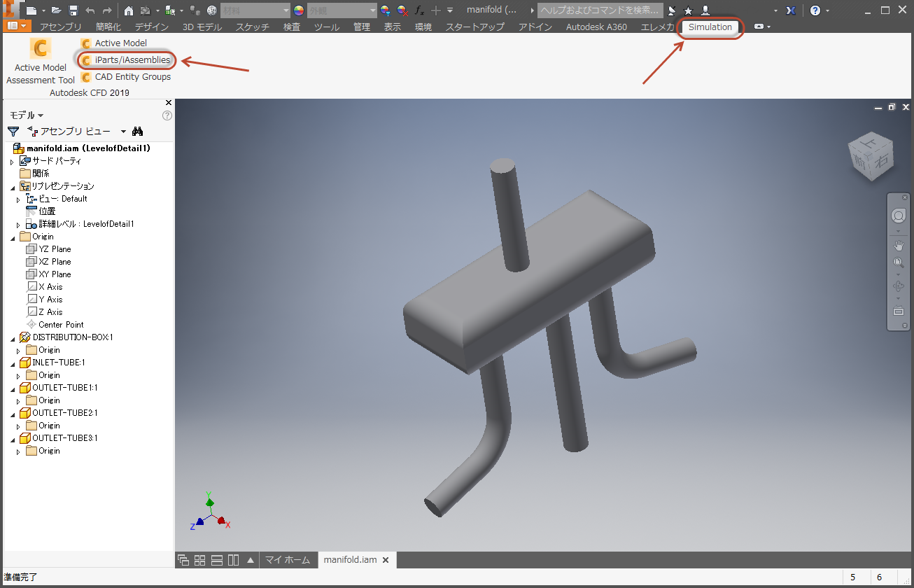Expand the サード パーティ node
Image resolution: width=914 pixels, height=588 pixels.
12,162
